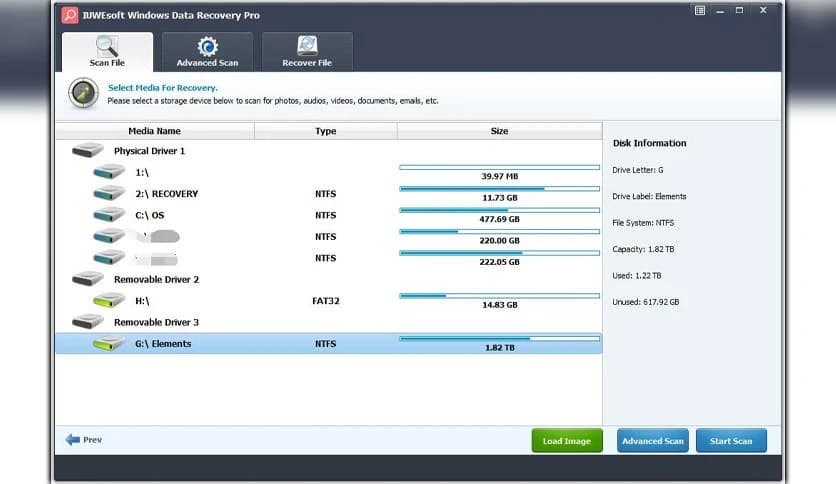Click the title bar menu list icon
836x484 pixels.
click(x=700, y=11)
